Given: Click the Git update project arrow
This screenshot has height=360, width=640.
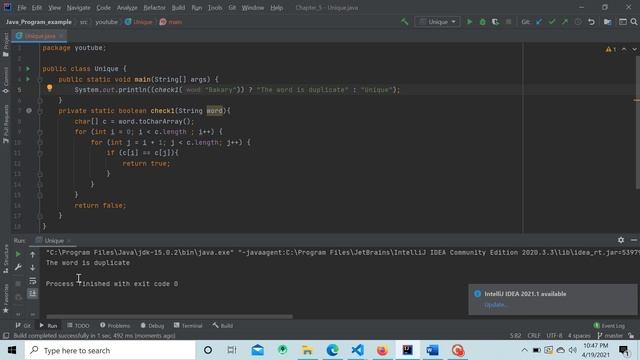Looking at the screenshot, I should click(x=539, y=22).
